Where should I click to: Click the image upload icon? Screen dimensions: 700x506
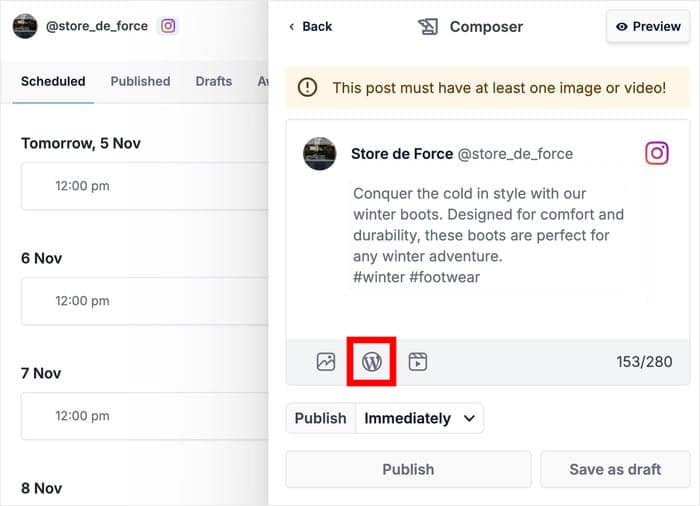[x=326, y=362]
